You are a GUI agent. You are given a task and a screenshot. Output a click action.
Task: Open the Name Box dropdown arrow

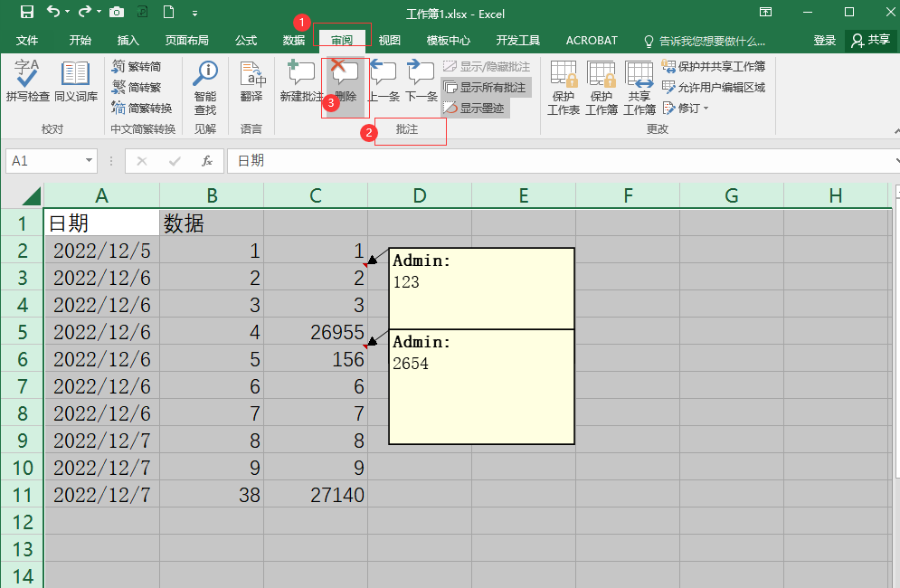pos(89,160)
